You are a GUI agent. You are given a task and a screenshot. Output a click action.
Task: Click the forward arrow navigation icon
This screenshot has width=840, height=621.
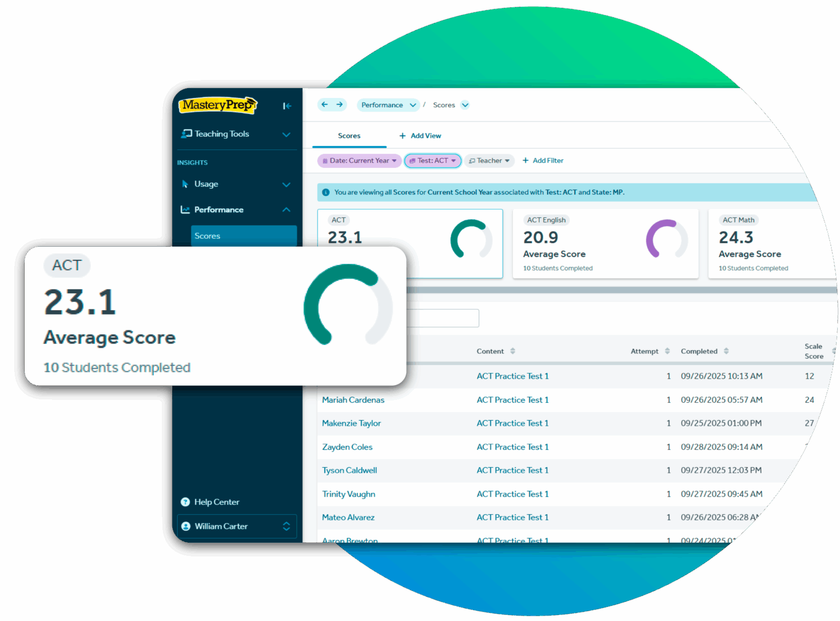(x=340, y=105)
